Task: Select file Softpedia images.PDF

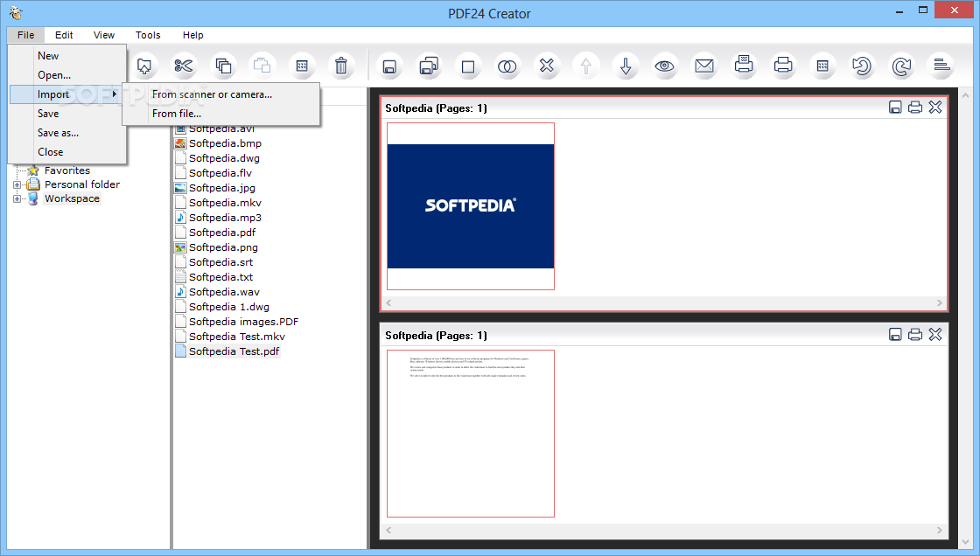Action: tap(244, 322)
